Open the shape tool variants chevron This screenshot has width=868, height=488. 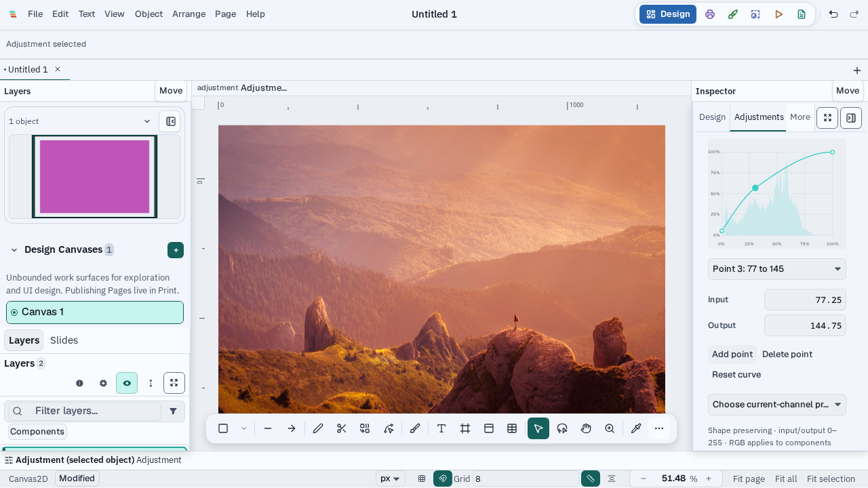coord(244,428)
